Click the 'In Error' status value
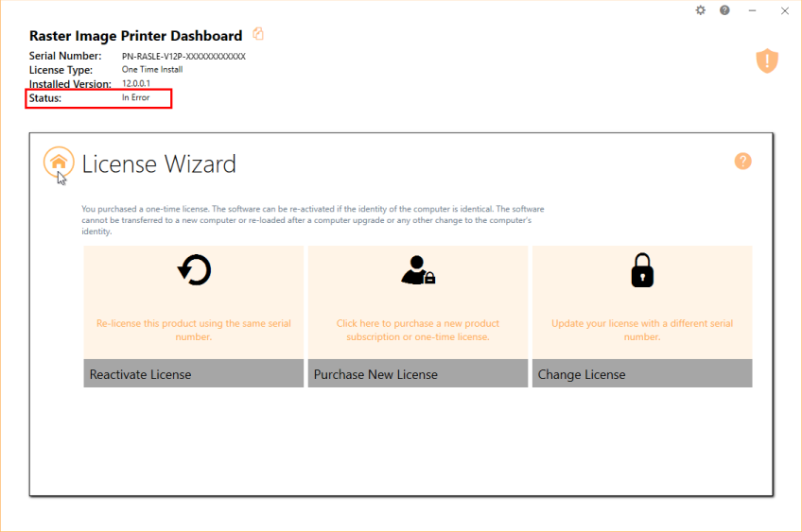This screenshot has width=802, height=532. pos(135,97)
